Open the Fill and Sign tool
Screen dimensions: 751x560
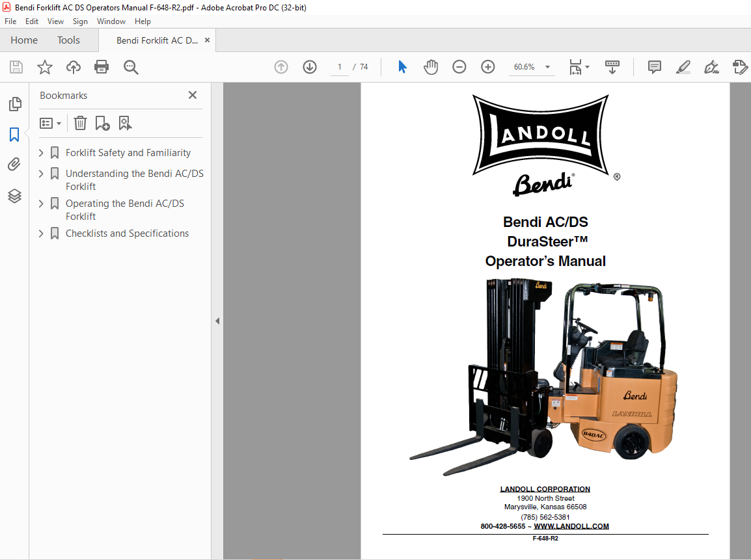[712, 67]
